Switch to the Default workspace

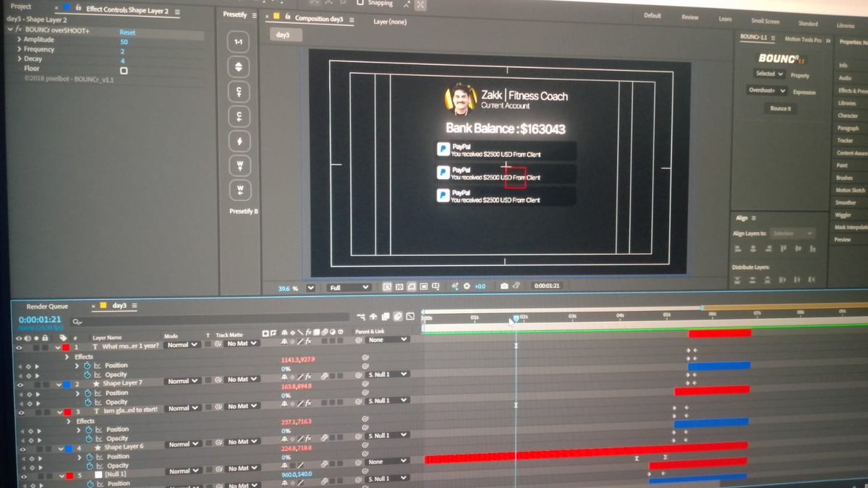(x=652, y=15)
